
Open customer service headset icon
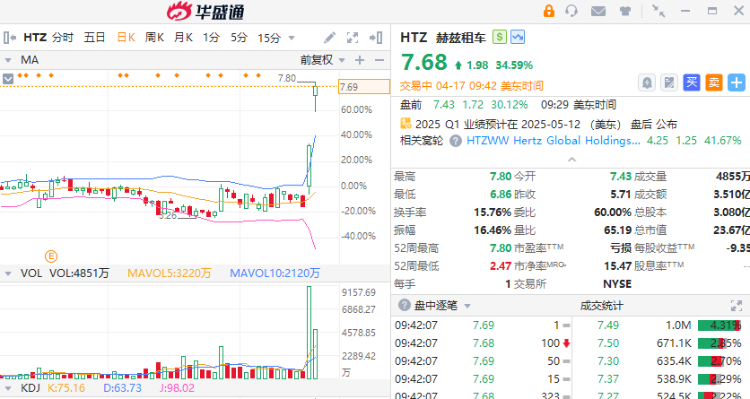click(x=571, y=11)
